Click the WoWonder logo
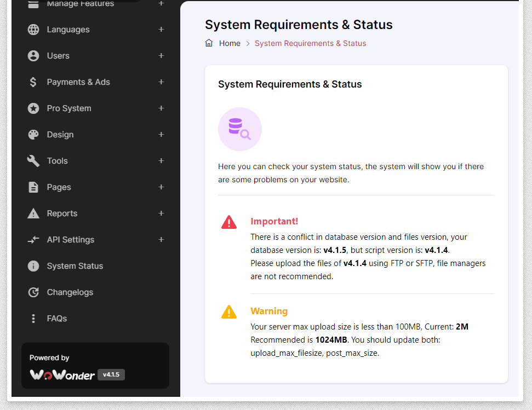 click(x=62, y=375)
